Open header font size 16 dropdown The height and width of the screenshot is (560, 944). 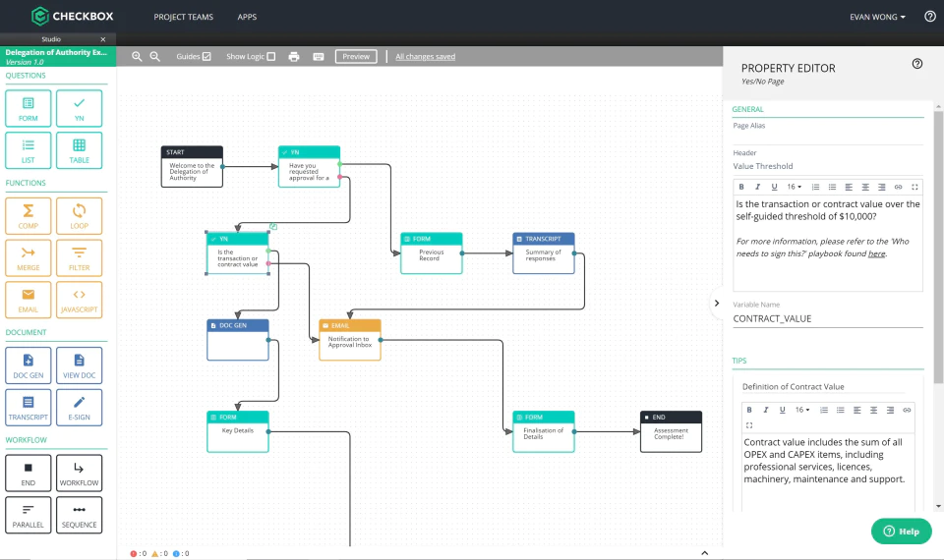point(795,187)
